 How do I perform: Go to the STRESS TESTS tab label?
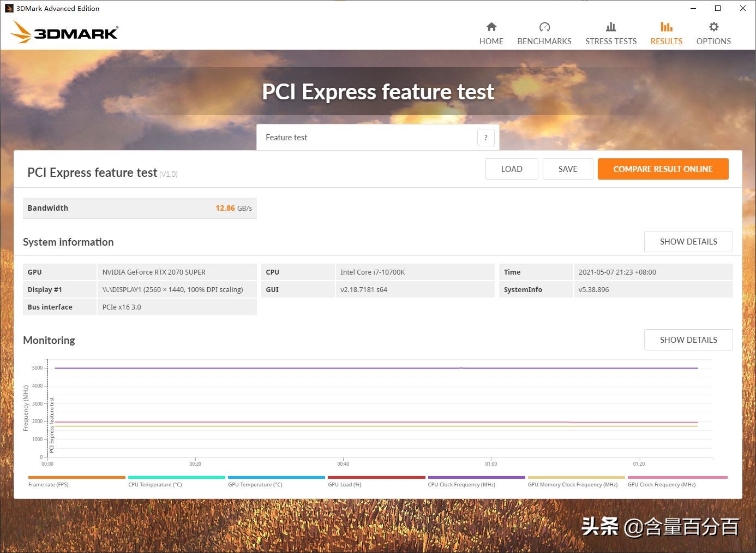click(x=611, y=41)
